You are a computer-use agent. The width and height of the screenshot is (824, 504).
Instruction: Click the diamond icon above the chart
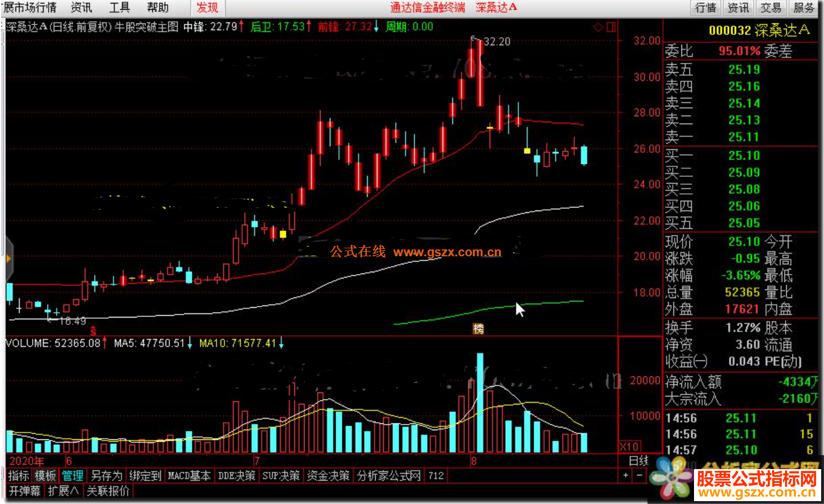click(598, 27)
